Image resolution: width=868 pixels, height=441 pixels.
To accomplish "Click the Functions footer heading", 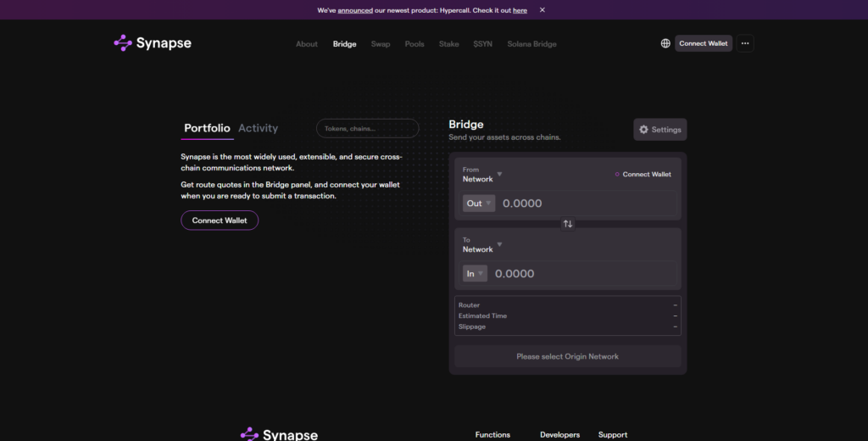I will [492, 435].
